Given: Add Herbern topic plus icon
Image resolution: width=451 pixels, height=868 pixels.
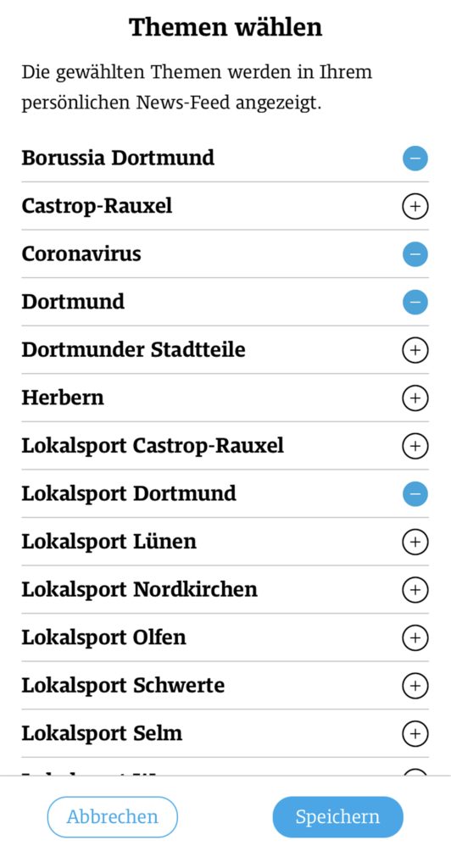Looking at the screenshot, I should [x=415, y=398].
